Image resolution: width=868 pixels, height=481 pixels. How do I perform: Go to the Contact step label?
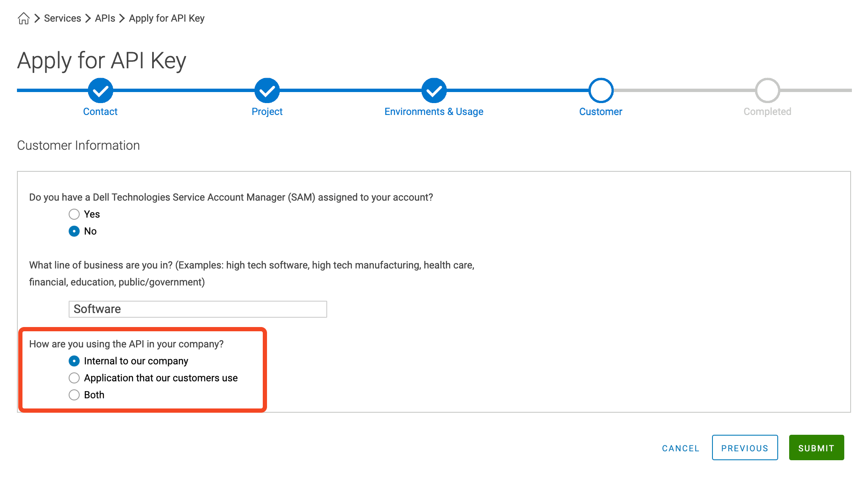(100, 112)
